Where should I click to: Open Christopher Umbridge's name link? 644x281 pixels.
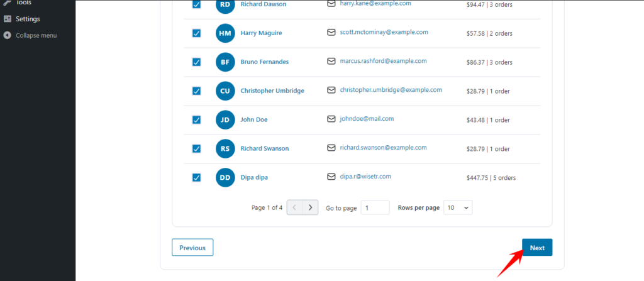(272, 91)
